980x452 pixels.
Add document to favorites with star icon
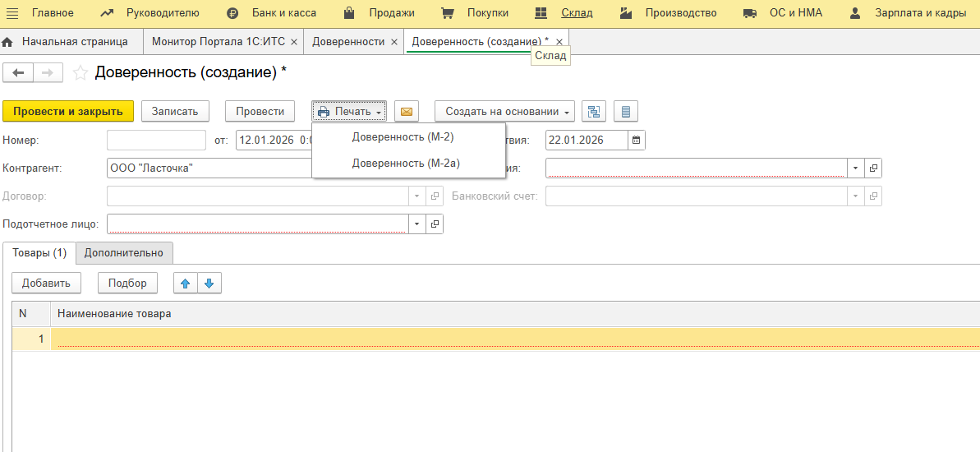pyautogui.click(x=81, y=72)
